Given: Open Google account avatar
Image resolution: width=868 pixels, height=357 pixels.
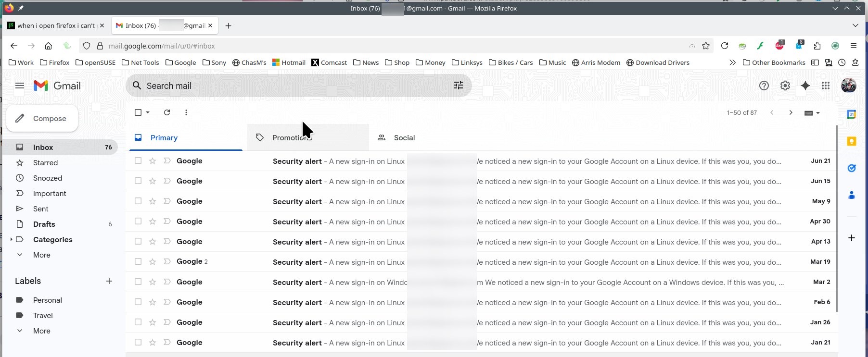Looking at the screenshot, I should (848, 86).
